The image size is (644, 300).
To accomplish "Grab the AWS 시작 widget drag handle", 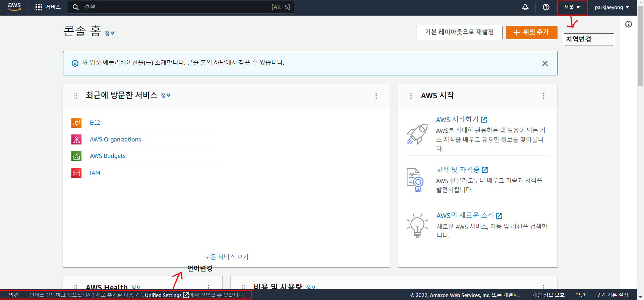I will (411, 96).
